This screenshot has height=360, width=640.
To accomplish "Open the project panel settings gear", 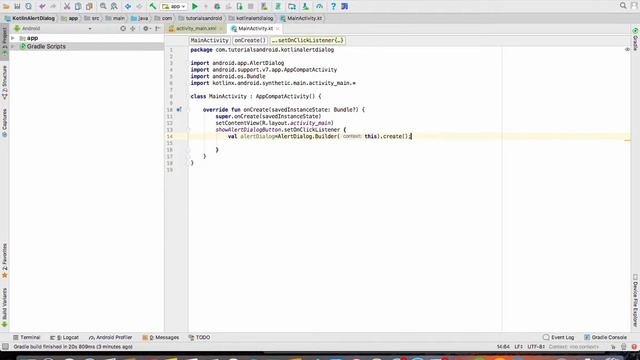I will (146, 29).
